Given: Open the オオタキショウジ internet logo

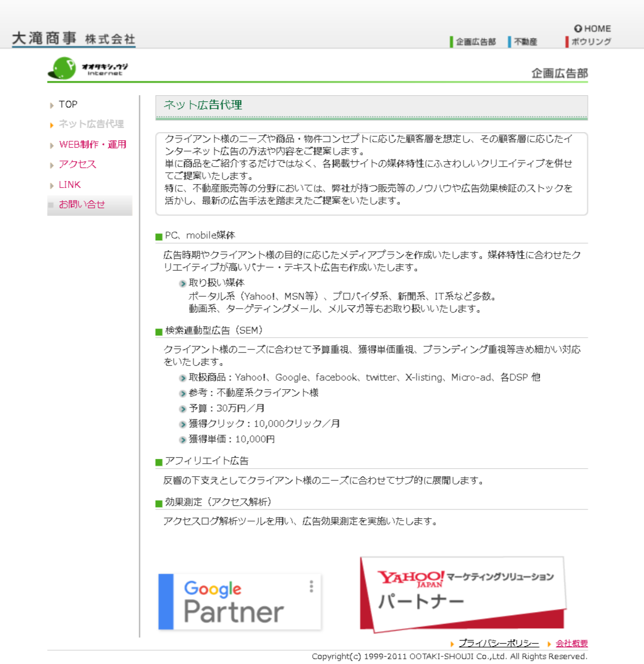Looking at the screenshot, I should 88,68.
